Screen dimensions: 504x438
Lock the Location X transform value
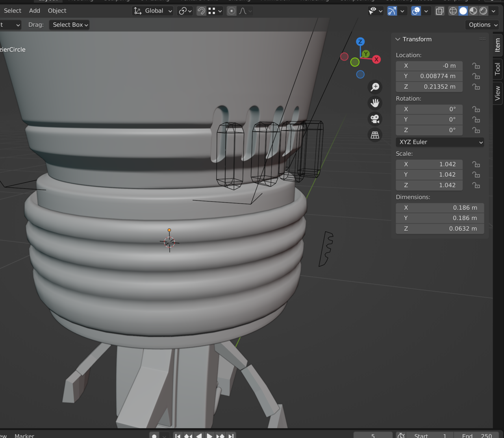tap(476, 66)
